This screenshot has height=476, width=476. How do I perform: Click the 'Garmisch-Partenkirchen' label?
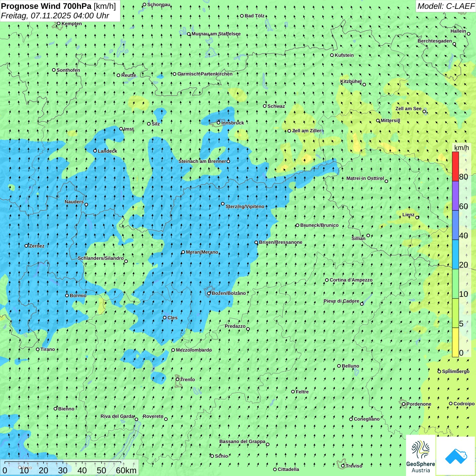[205, 74]
